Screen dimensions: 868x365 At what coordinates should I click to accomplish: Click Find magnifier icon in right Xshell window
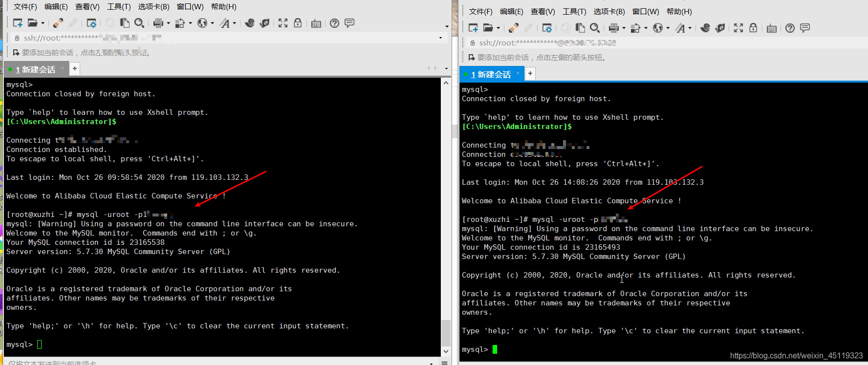click(595, 28)
